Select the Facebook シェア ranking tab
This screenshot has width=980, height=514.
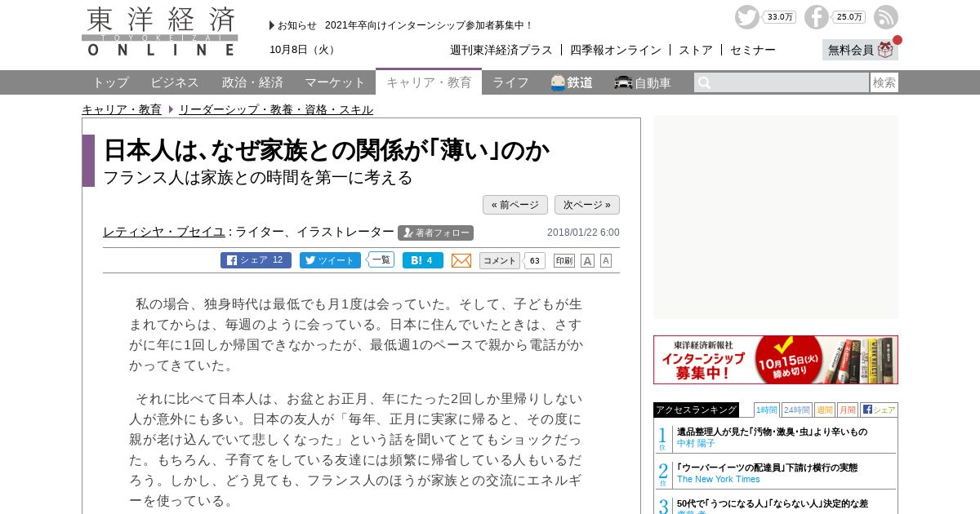pyautogui.click(x=879, y=410)
